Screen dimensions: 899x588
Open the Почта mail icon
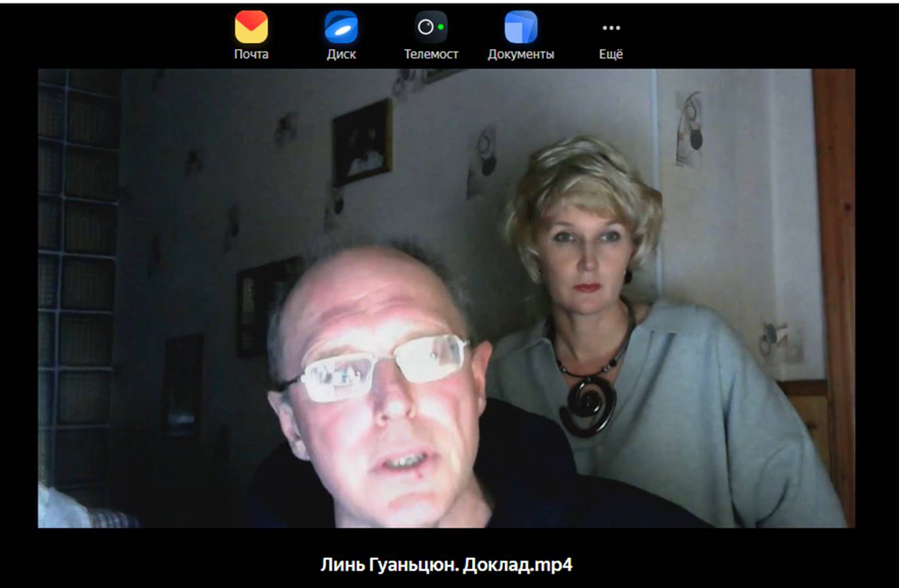pyautogui.click(x=251, y=27)
